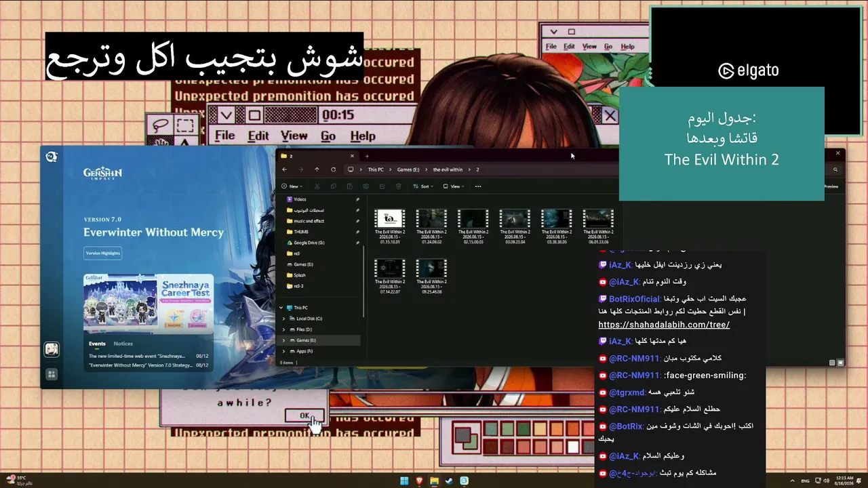
Task: Click the lasso tool icon in the retro wallpaper window
Action: click(x=161, y=126)
